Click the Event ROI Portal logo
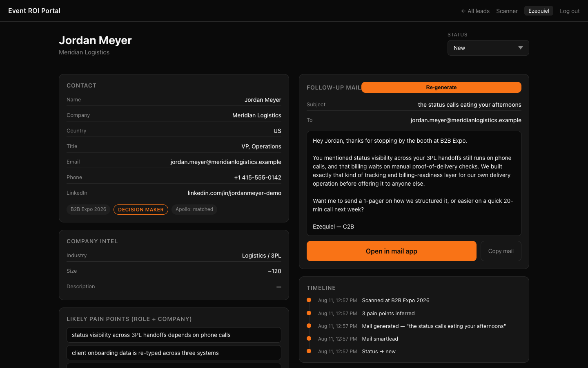 pos(34,11)
